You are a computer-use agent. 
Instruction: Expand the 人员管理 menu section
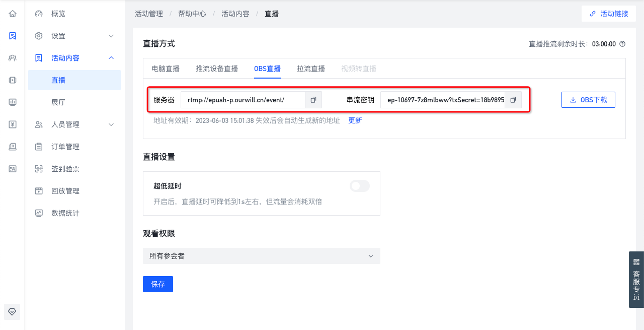[74, 124]
